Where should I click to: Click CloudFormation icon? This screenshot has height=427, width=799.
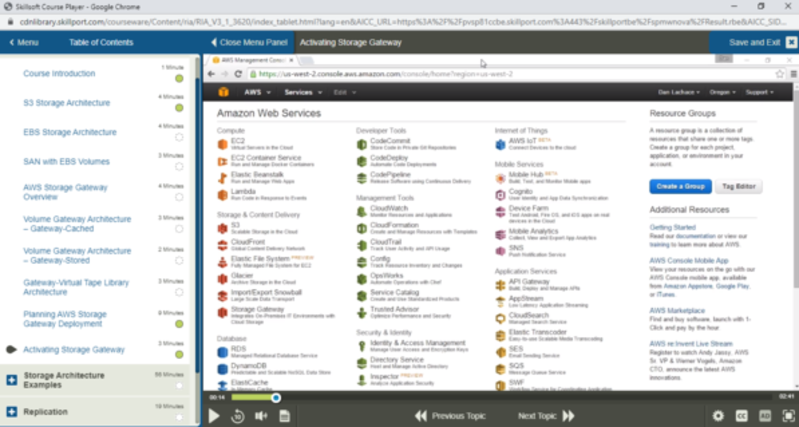click(x=362, y=229)
